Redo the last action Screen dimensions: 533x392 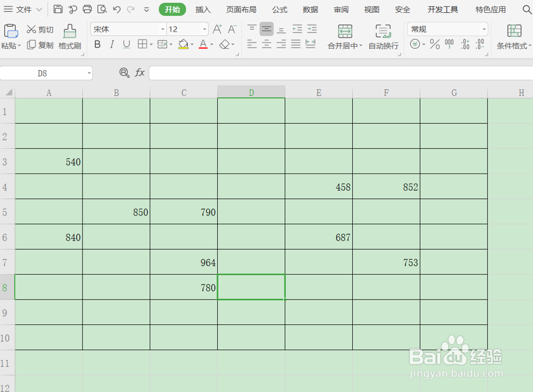coord(131,9)
